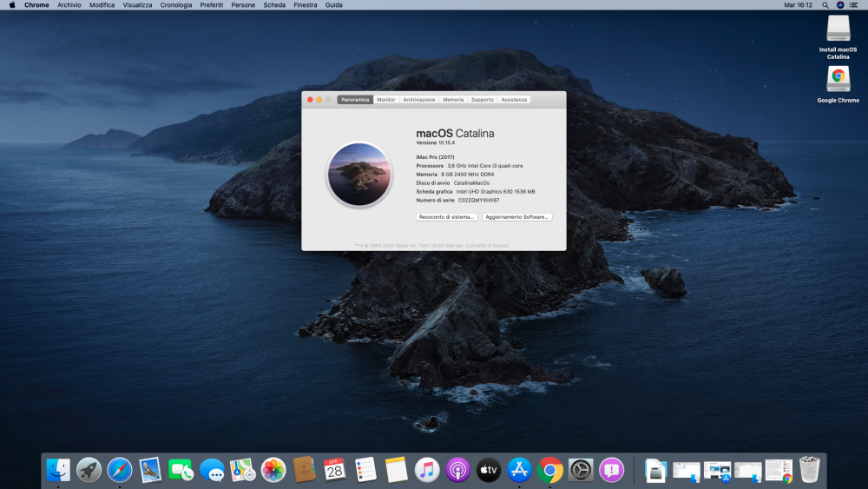Image resolution: width=868 pixels, height=489 pixels.
Task: Open Contratto di licenza link
Action: coord(487,245)
